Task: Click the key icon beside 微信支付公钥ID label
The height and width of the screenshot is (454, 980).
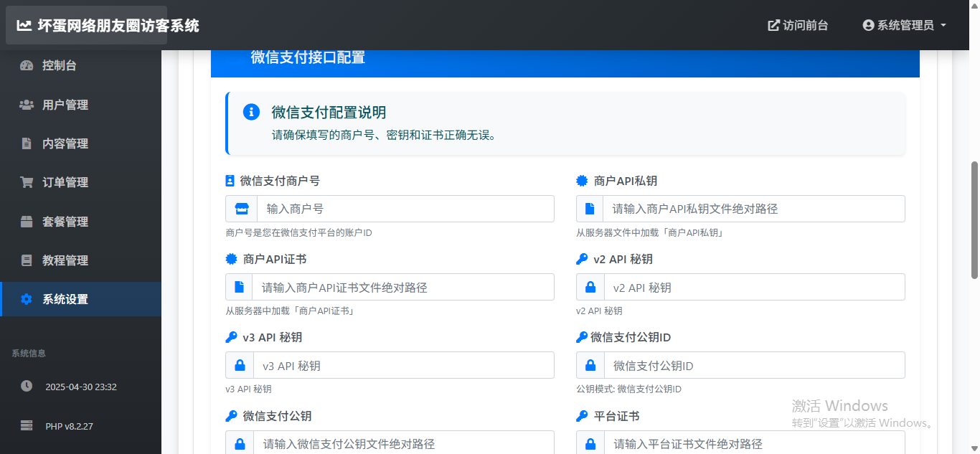Action: (582, 337)
